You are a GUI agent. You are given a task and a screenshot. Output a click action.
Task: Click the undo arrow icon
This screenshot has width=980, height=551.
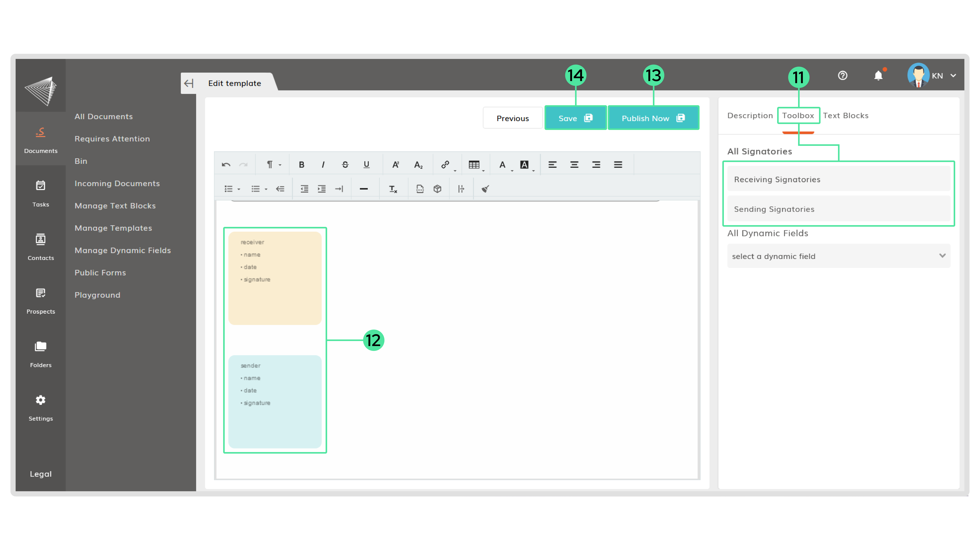226,165
